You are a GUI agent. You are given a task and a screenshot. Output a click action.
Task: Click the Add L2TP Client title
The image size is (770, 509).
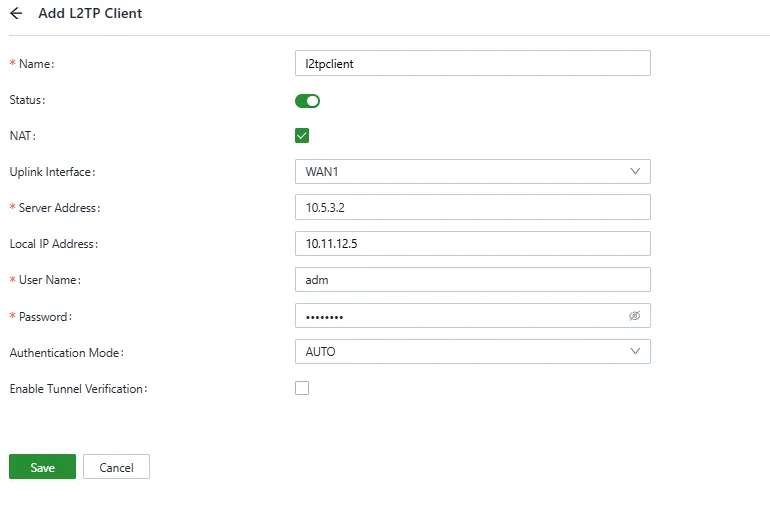(x=90, y=13)
